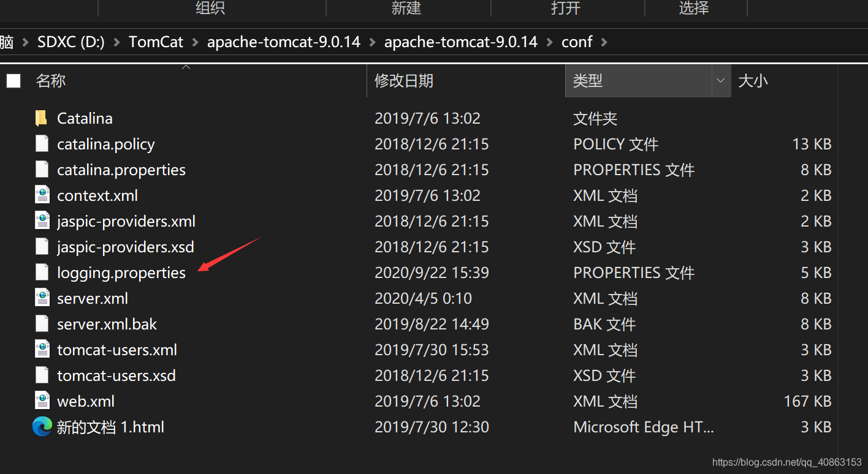Click the type label BAK 文件
The height and width of the screenshot is (474, 868).
pyautogui.click(x=604, y=324)
